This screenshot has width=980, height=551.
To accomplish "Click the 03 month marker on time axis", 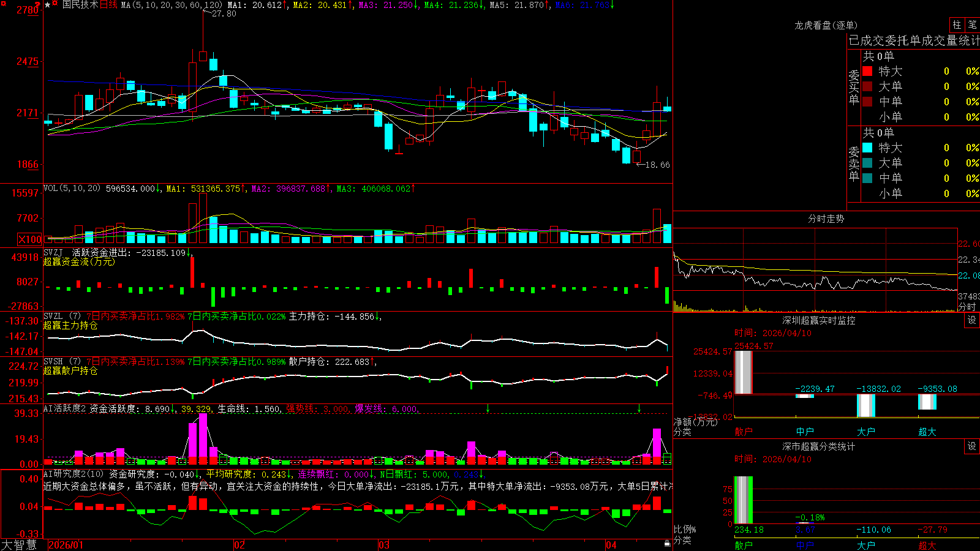I will pos(384,545).
